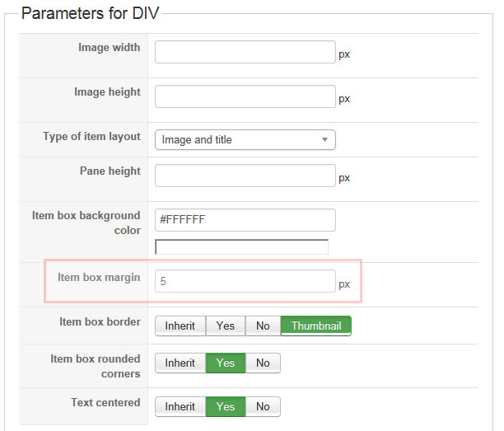This screenshot has width=504, height=431.
Task: Click the Image width input field
Action: [245, 52]
